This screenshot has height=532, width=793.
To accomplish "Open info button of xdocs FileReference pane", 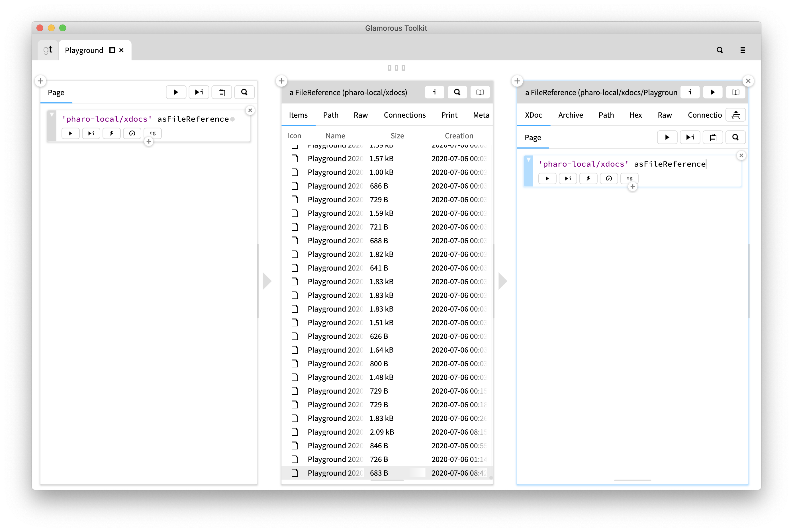I will tap(434, 92).
